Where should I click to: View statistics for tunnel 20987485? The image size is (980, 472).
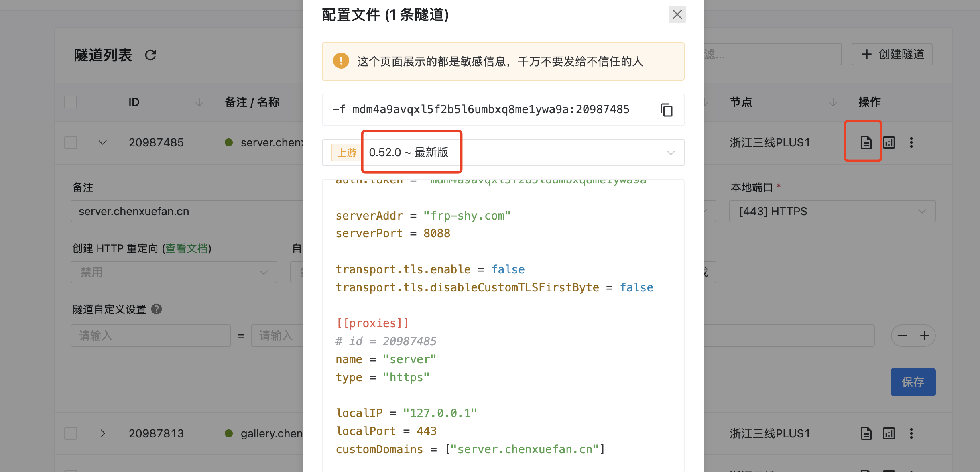pyautogui.click(x=889, y=142)
